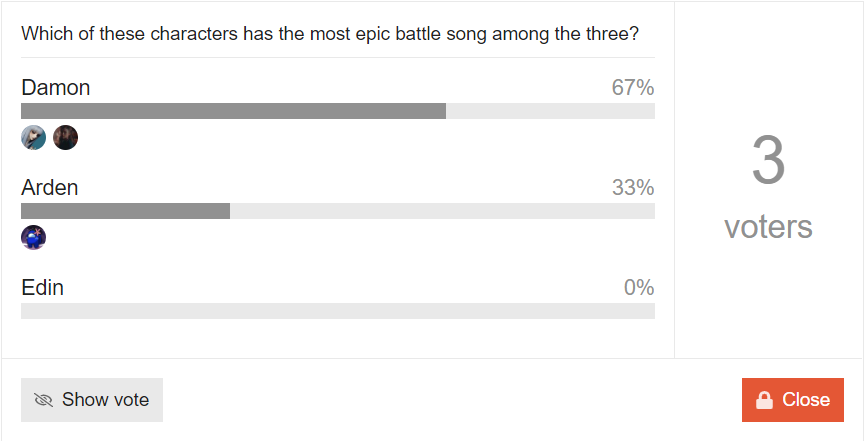Click the dark avatar under Damon's bar
The width and height of the screenshot is (865, 441).
click(66, 138)
